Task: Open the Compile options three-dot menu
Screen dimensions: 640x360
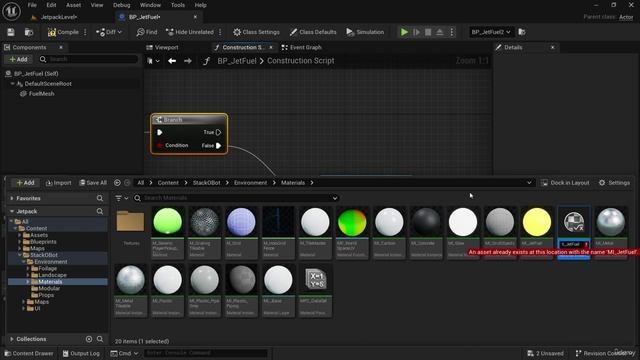Action: pyautogui.click(x=85, y=32)
